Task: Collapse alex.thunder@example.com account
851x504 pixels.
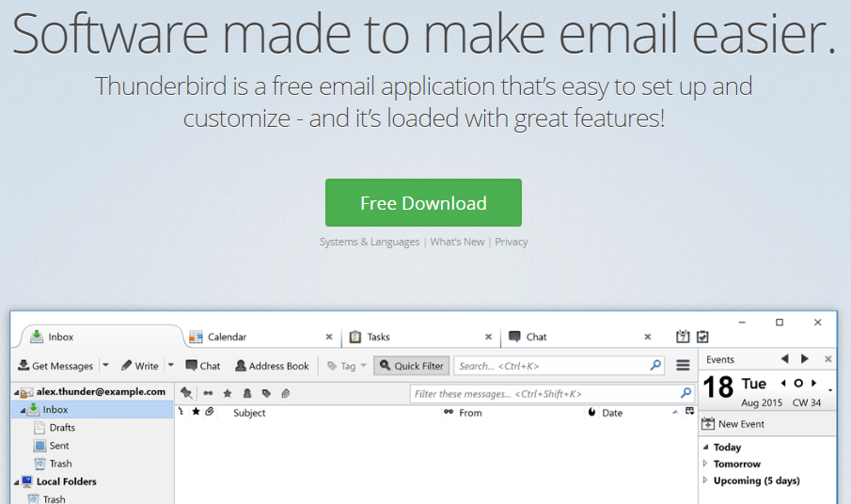Action: click(x=16, y=392)
